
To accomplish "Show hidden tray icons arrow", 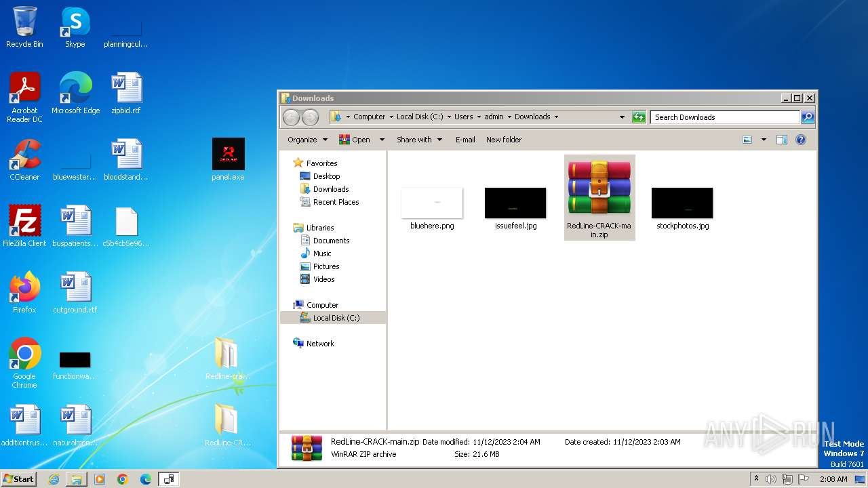I will click(757, 479).
